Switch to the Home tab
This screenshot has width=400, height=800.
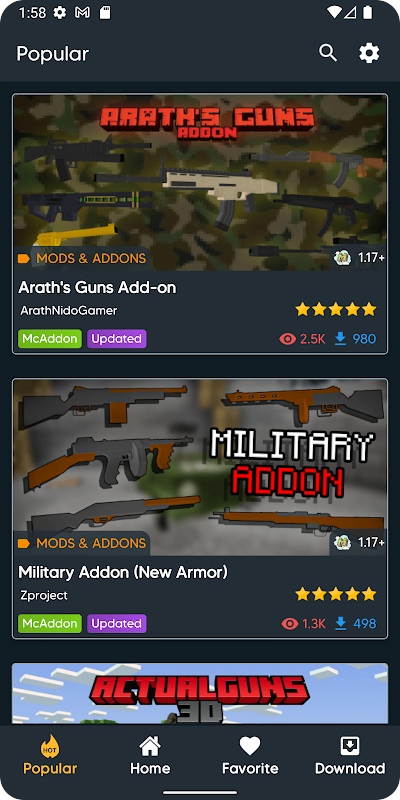pyautogui.click(x=149, y=756)
